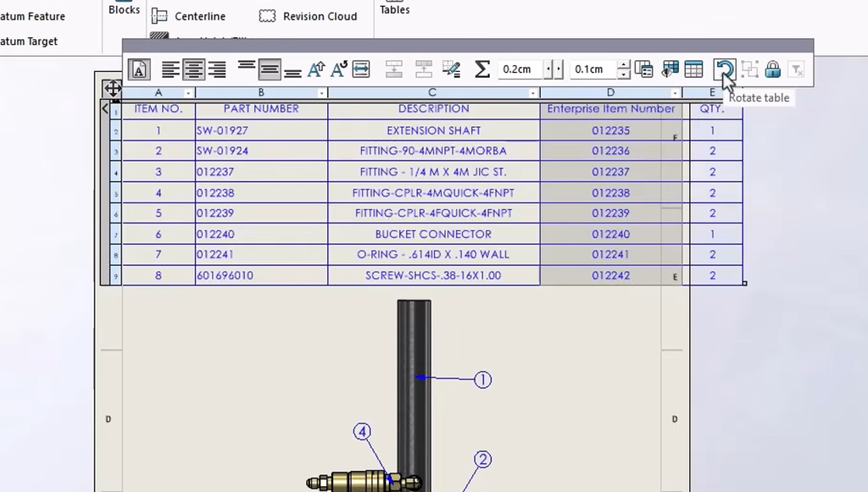Click the table grid border icon

[x=693, y=69]
